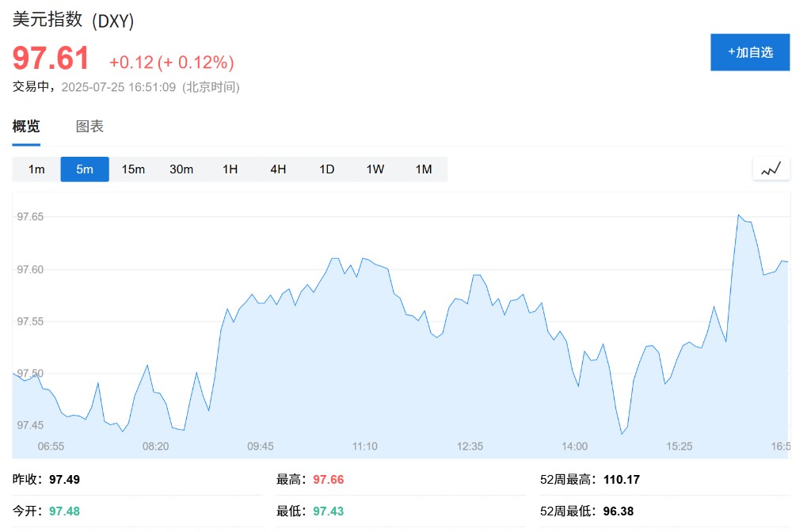Click the 08:20 time axis label
The width and height of the screenshot is (811, 532).
156,446
